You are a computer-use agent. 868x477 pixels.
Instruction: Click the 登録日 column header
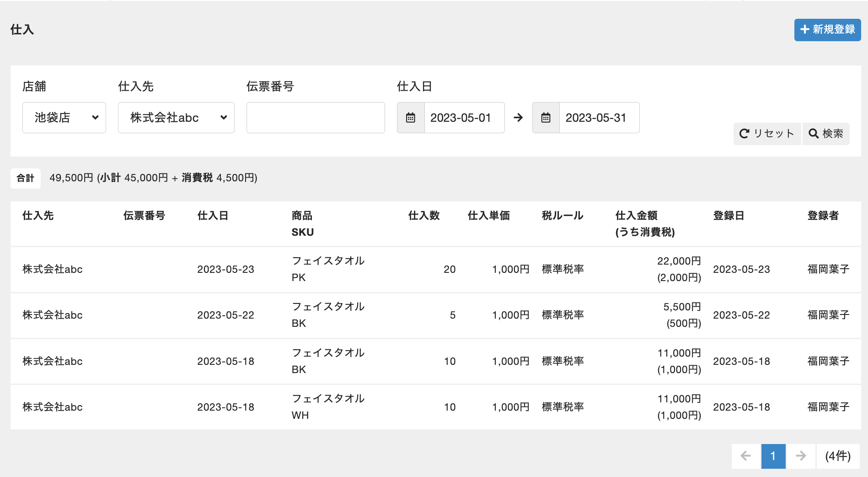[x=729, y=216]
